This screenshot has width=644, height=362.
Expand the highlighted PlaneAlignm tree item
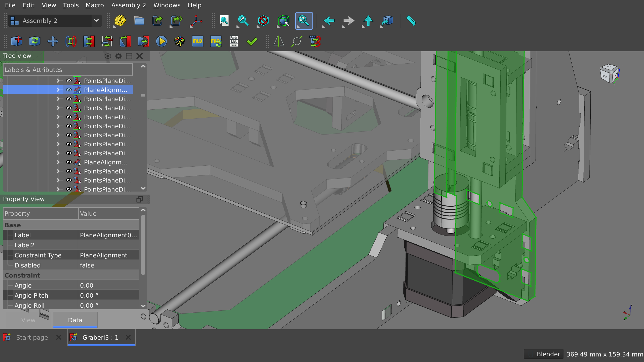click(x=58, y=90)
